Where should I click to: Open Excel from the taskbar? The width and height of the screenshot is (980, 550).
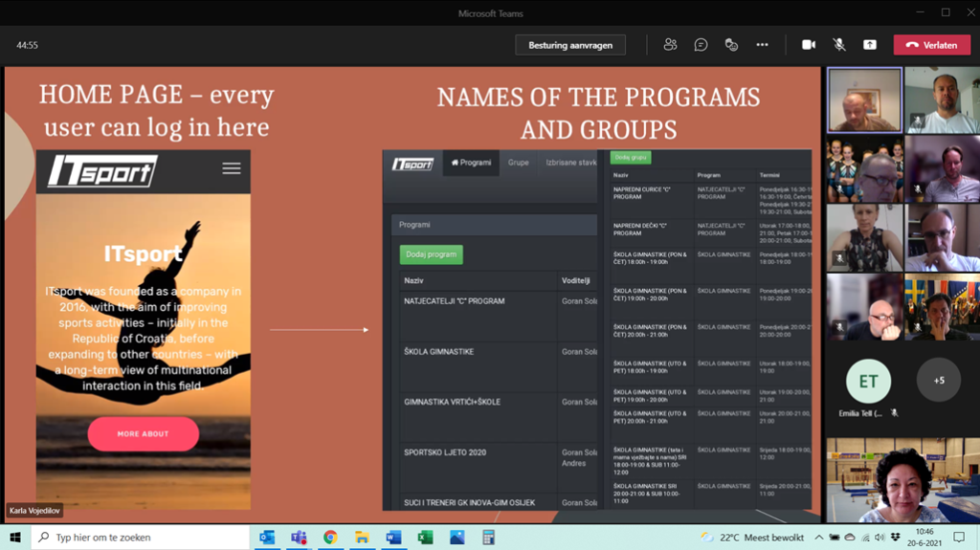pyautogui.click(x=426, y=537)
